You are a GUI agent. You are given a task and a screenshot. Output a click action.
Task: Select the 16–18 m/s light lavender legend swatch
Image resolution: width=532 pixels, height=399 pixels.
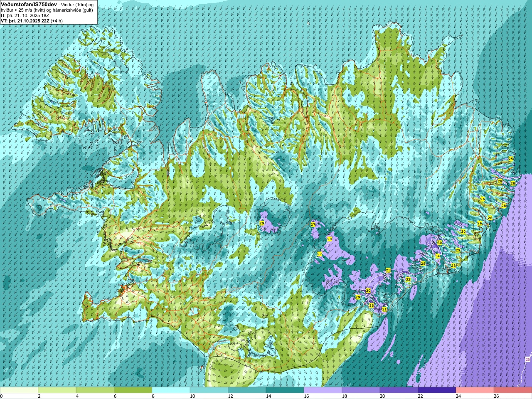pos(323,390)
